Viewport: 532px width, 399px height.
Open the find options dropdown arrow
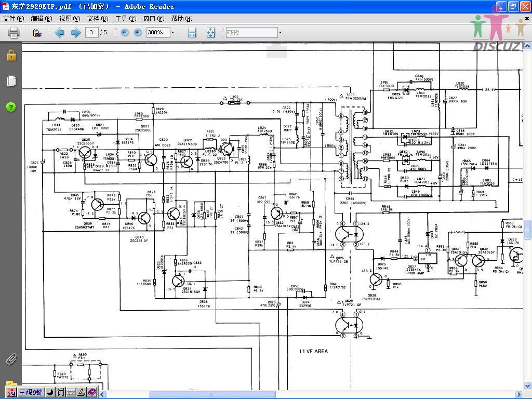280,33
